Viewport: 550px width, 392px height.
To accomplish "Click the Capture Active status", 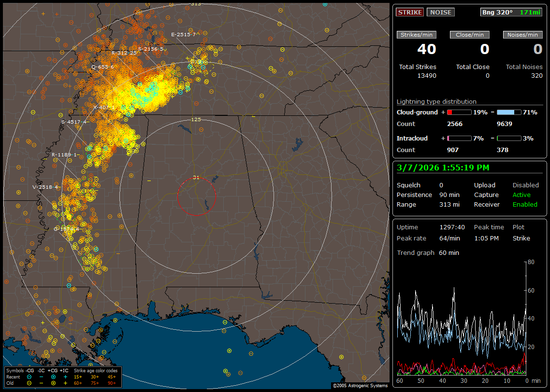I will pos(521,195).
